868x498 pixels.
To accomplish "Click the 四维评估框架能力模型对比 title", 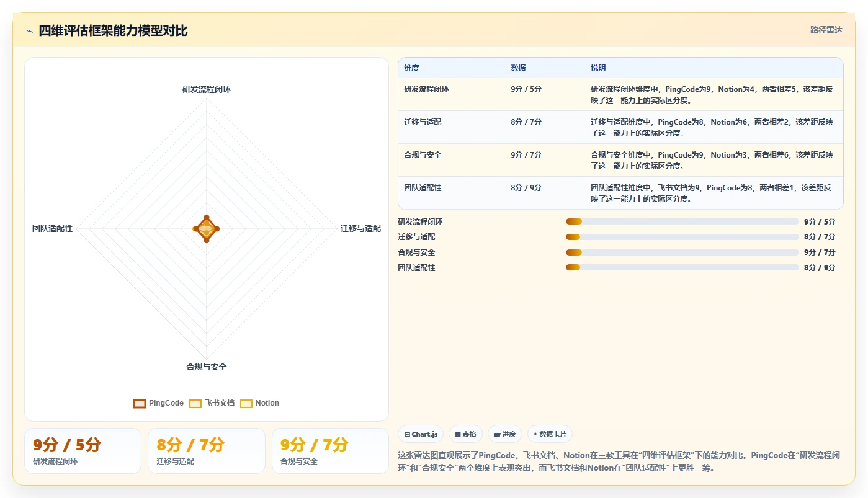I will coord(113,31).
